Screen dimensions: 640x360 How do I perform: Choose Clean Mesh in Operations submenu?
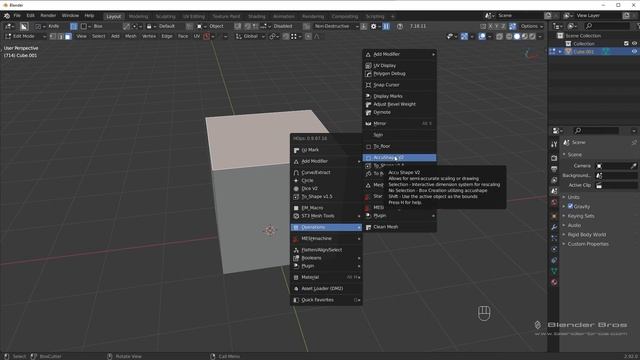399,227
